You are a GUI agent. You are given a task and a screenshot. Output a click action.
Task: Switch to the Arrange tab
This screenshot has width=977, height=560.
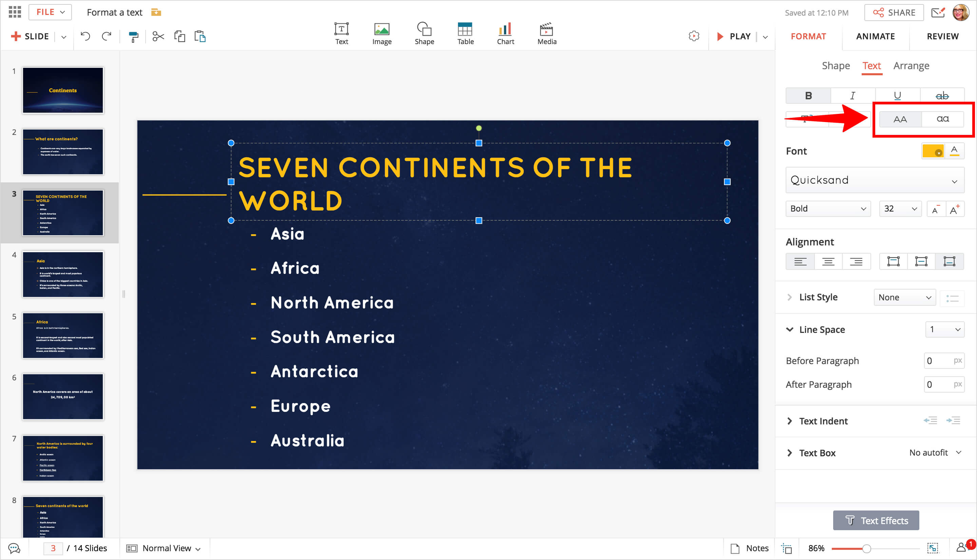(x=911, y=66)
